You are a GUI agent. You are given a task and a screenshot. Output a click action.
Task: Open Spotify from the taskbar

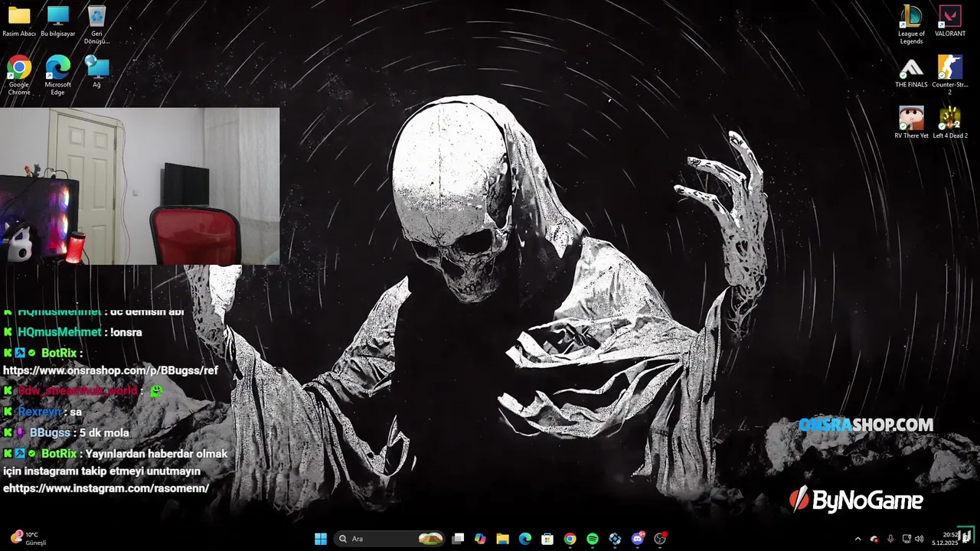click(x=593, y=539)
